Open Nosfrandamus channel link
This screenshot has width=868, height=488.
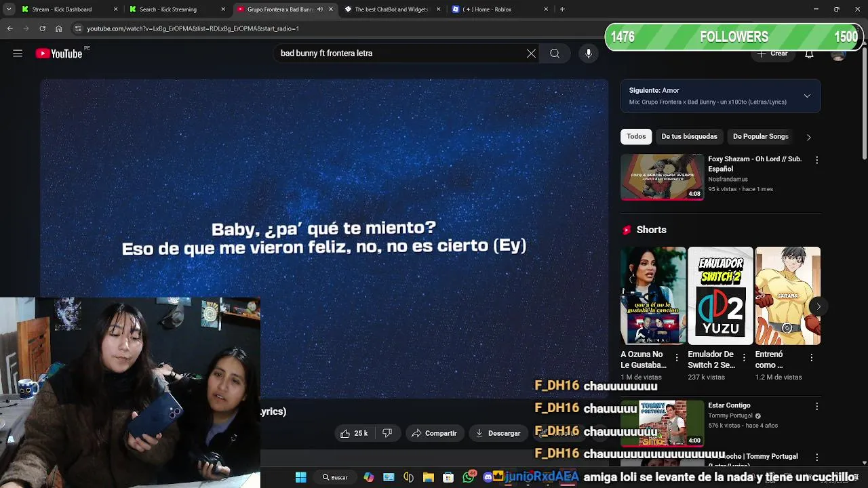pos(728,180)
